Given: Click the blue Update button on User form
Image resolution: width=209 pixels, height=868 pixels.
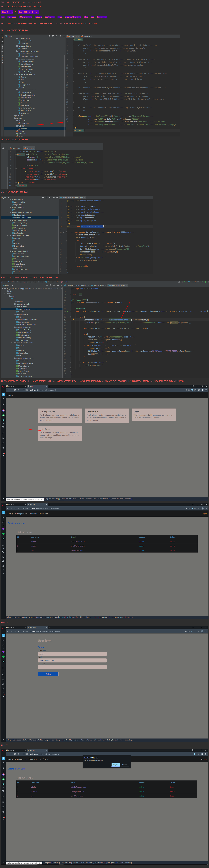Looking at the screenshot, I should [48, 674].
